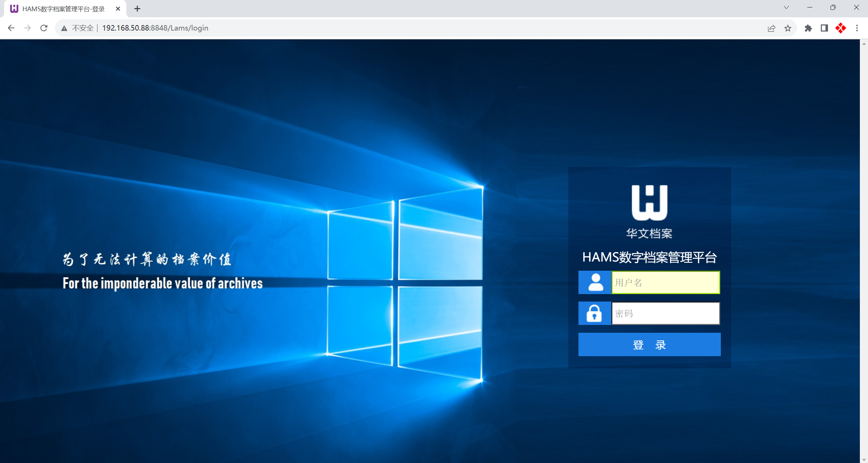
Task: Select the HAMS login browser tab
Action: pyautogui.click(x=63, y=9)
